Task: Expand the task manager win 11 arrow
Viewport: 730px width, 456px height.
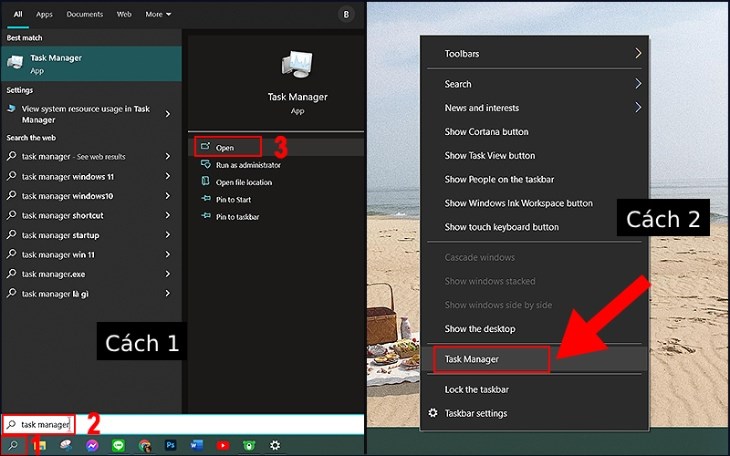Action: point(168,254)
